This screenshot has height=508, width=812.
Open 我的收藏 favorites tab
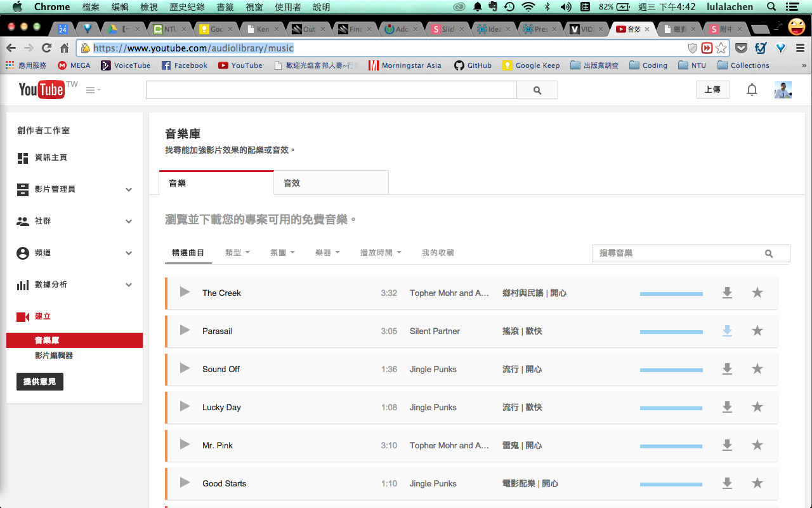(x=438, y=253)
